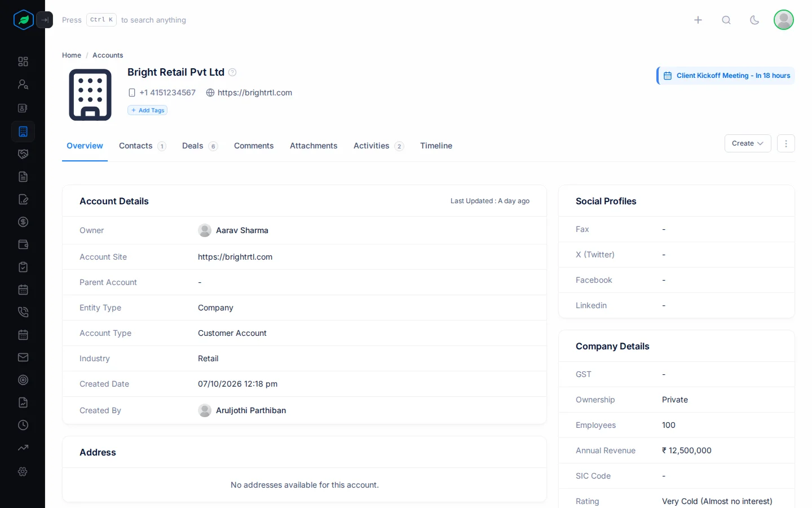This screenshot has height=508, width=812.
Task: Open the phone calls icon in sidebar
Action: point(23,312)
